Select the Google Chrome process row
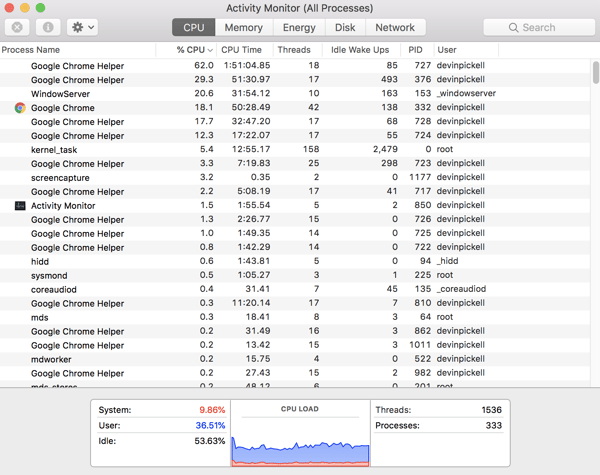 pyautogui.click(x=295, y=108)
